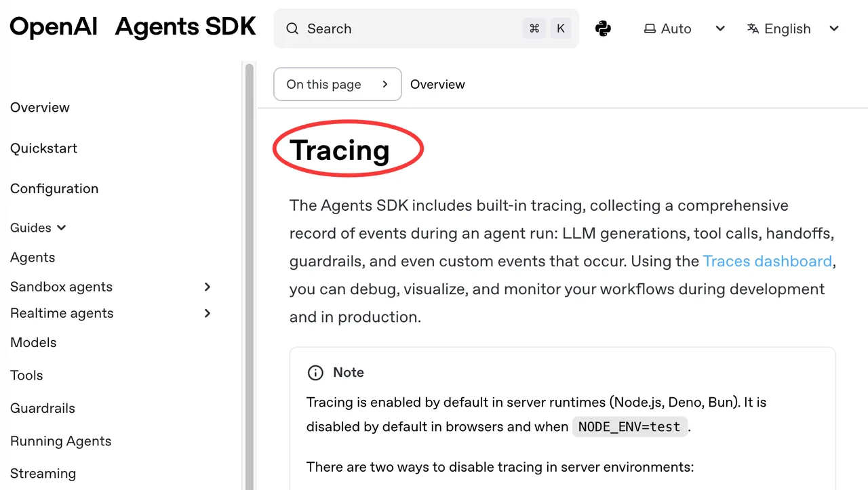Click the Tracing page heading

click(340, 150)
